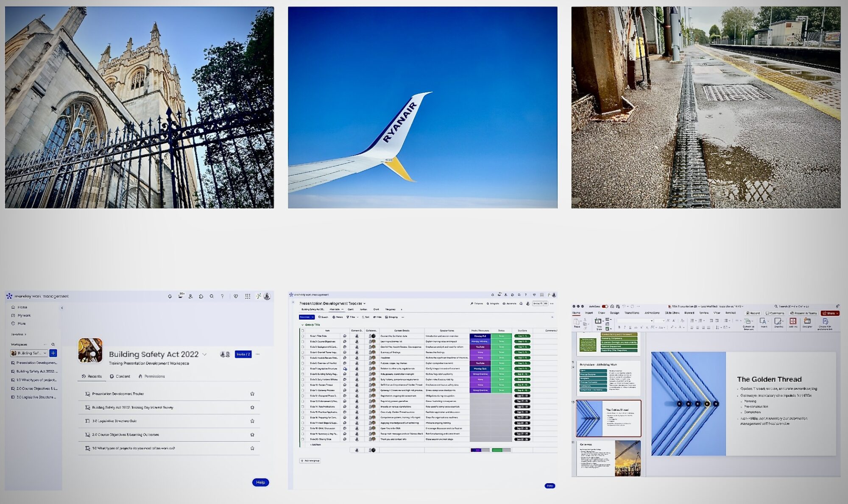Click Media / Resources summary bar in tracker footer
The width and height of the screenshot is (848, 504).
coord(480,450)
